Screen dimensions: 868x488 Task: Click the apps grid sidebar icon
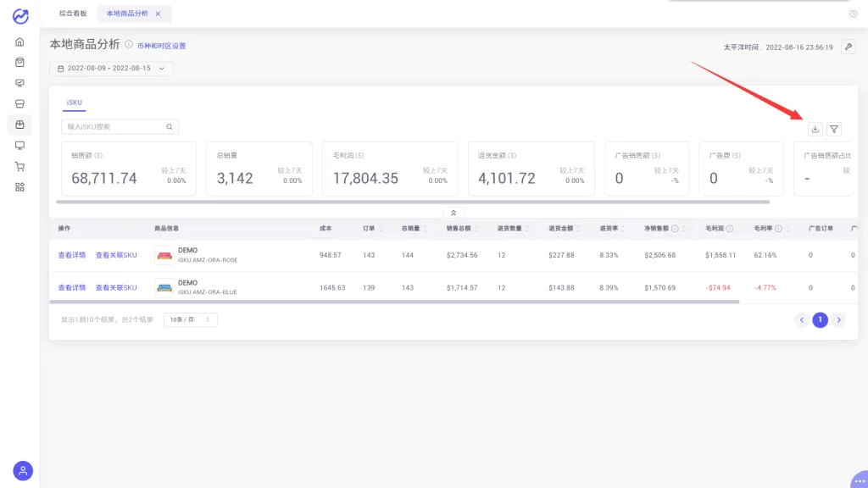(x=20, y=187)
